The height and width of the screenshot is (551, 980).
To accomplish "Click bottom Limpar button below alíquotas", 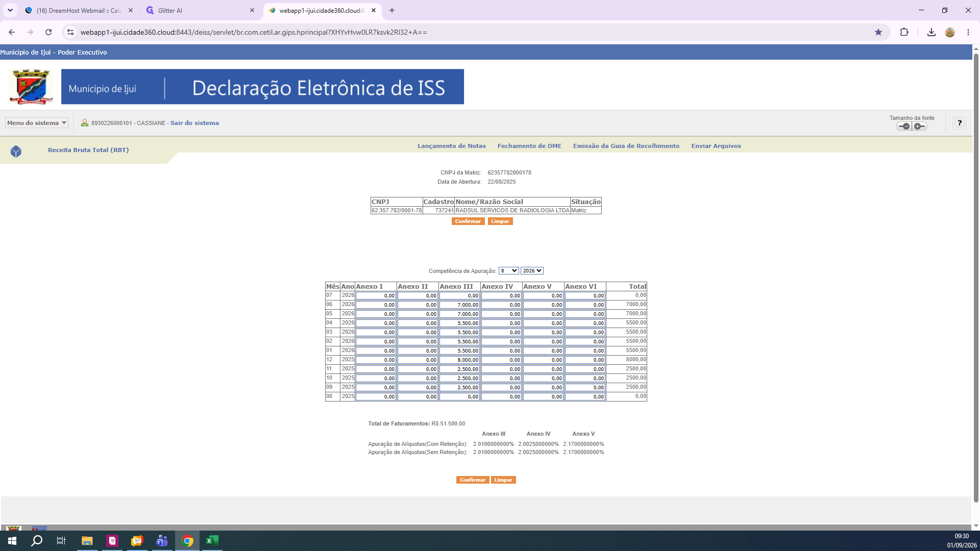I will [x=503, y=480].
